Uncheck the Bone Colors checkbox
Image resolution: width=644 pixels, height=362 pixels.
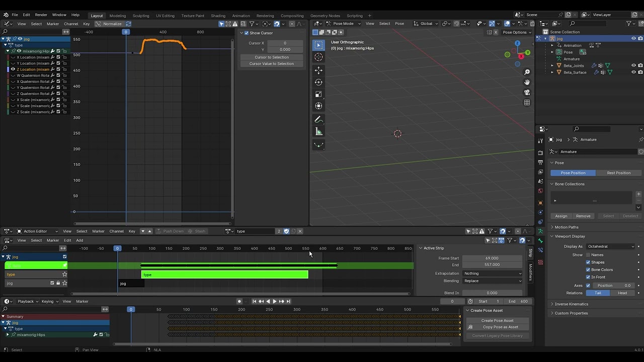click(x=588, y=270)
